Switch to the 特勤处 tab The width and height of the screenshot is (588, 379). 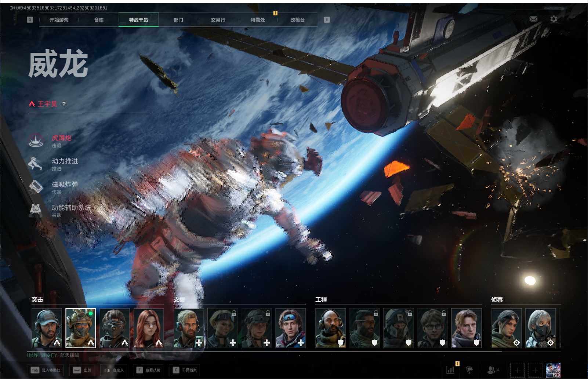pyautogui.click(x=258, y=20)
